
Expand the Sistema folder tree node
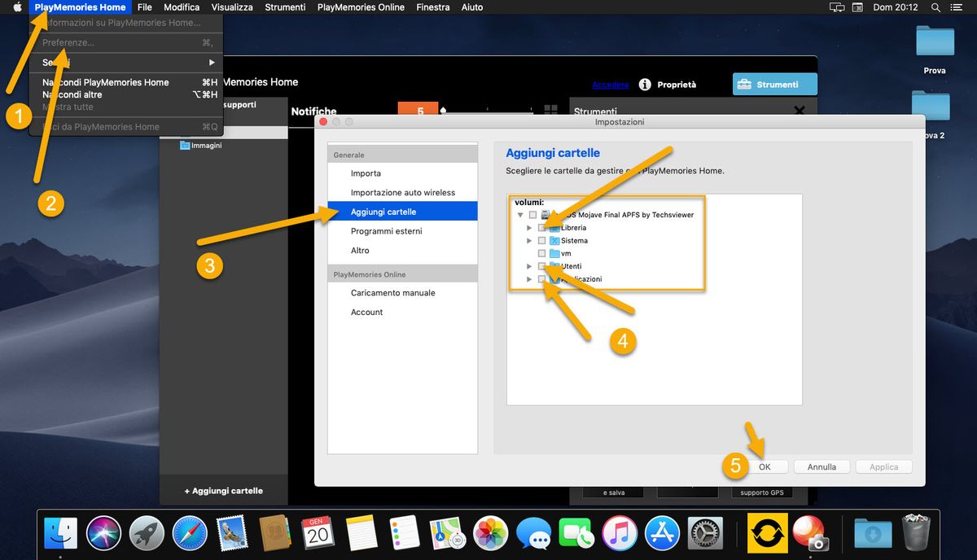coord(529,241)
